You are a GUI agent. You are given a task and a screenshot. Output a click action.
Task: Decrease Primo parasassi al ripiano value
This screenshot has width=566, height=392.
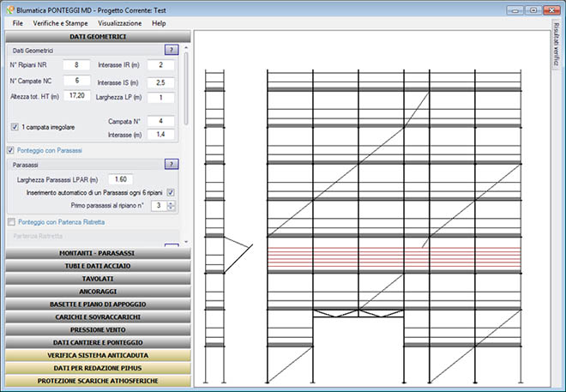click(172, 208)
